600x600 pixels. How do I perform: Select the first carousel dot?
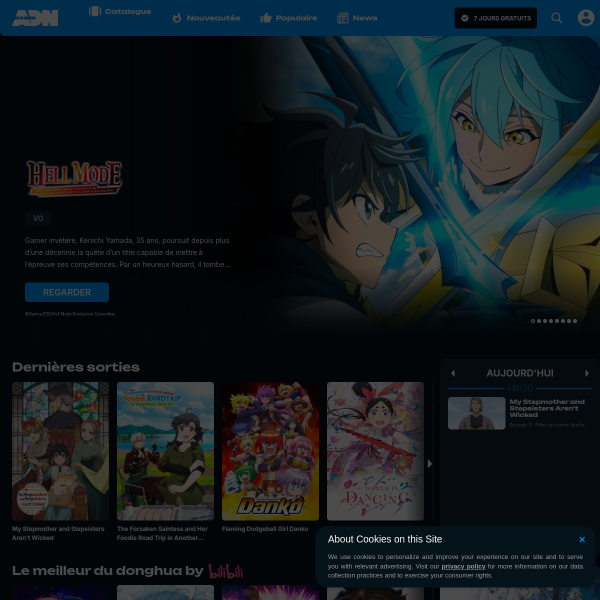pyautogui.click(x=533, y=321)
